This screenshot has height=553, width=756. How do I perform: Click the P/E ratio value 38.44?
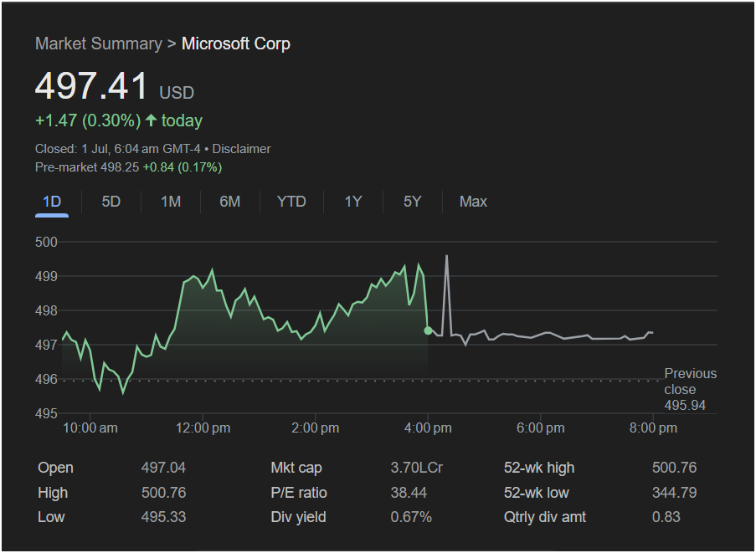(409, 493)
